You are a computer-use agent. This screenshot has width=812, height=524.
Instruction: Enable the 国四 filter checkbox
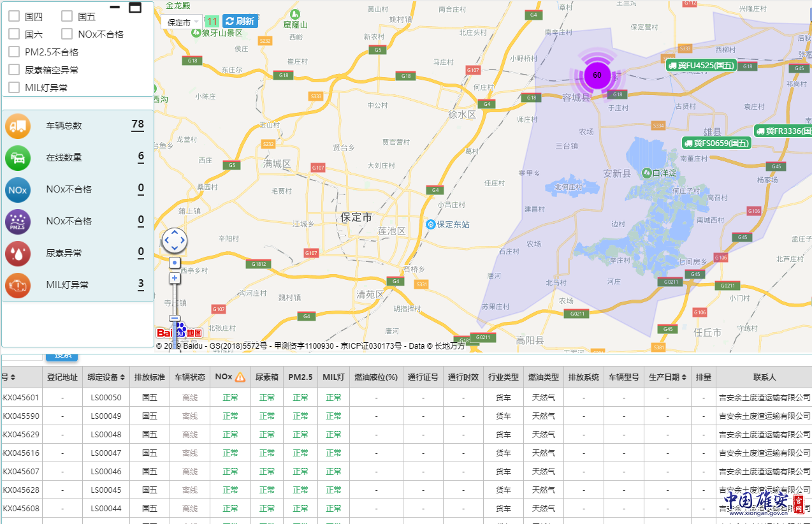[14, 17]
